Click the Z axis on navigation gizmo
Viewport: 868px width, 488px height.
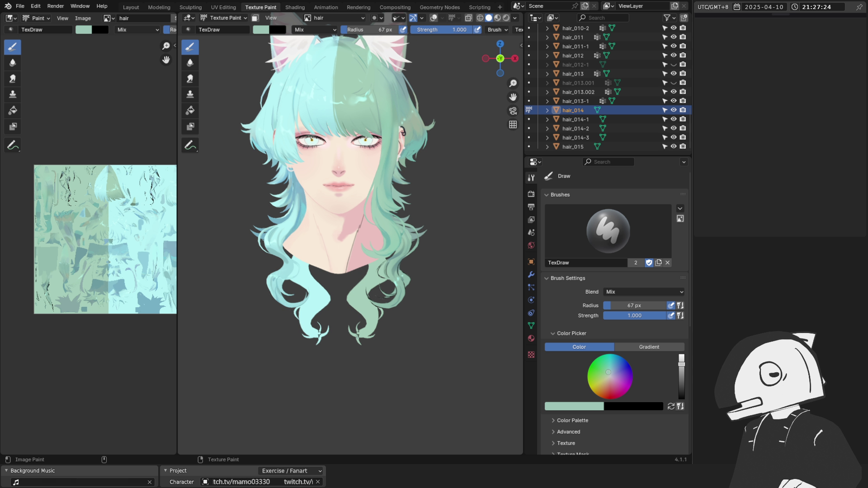click(x=500, y=44)
